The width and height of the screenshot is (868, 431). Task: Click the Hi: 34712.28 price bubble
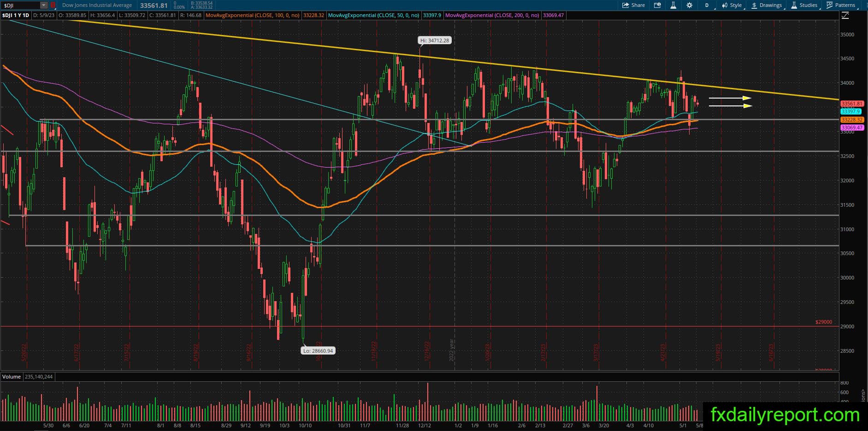point(435,41)
